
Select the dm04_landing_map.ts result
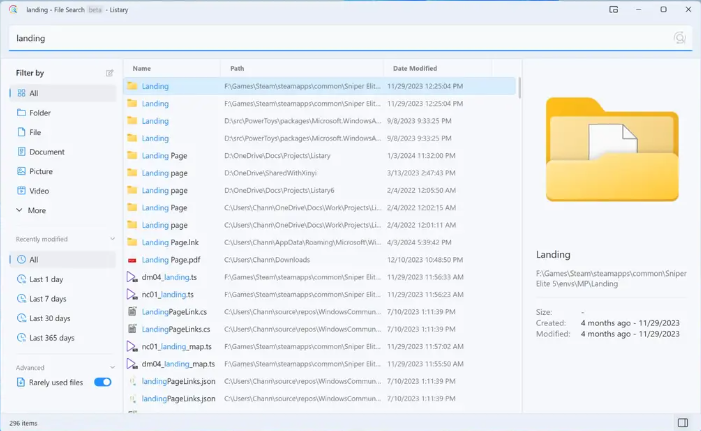(x=320, y=364)
